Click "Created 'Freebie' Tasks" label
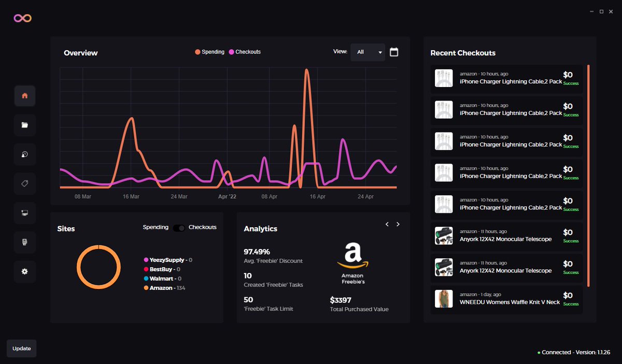This screenshot has height=364, width=622. coord(273,285)
